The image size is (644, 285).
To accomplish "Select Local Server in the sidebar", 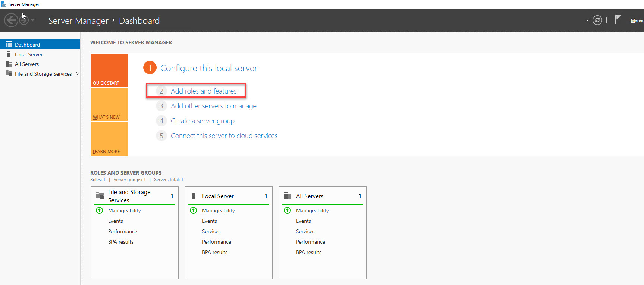I will (x=29, y=54).
